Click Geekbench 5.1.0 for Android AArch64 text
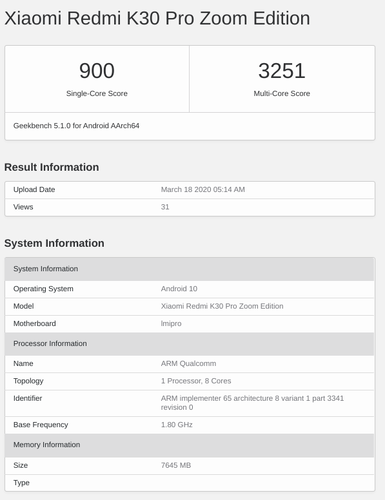 pos(76,126)
